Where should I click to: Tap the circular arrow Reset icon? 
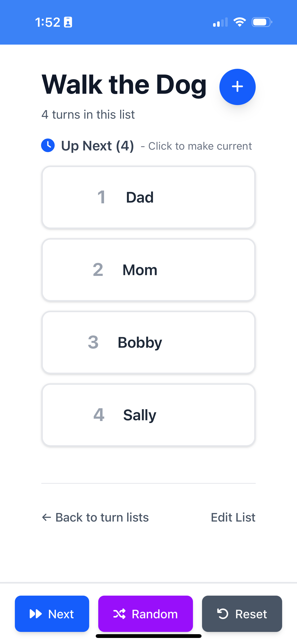(223, 614)
